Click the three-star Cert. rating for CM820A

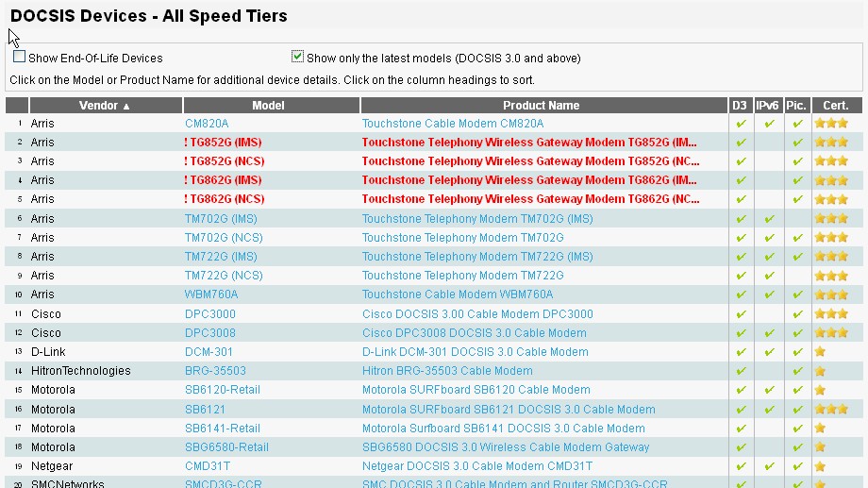[x=831, y=123]
